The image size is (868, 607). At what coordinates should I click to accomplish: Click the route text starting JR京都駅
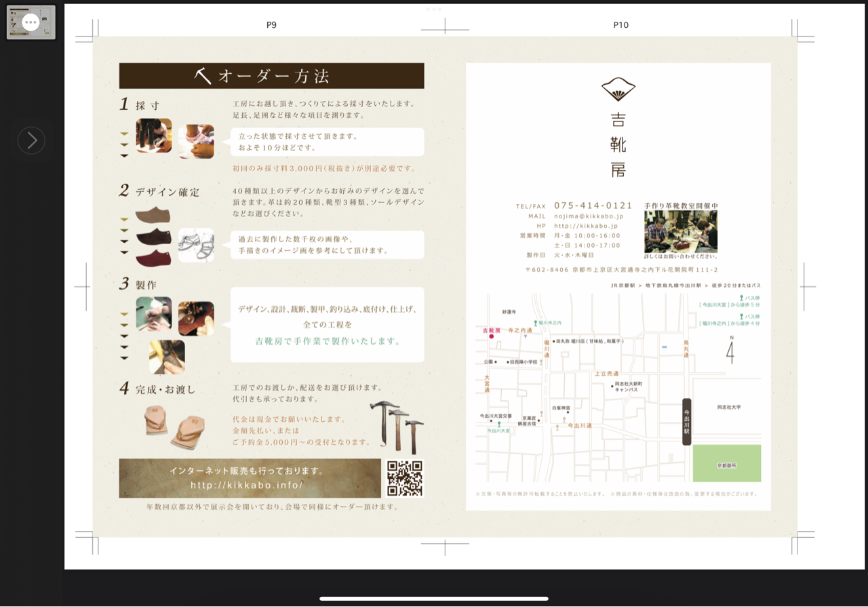pos(686,286)
